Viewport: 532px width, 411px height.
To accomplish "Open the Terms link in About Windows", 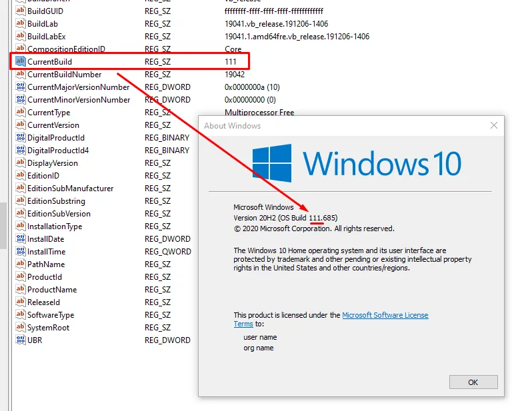I will pos(243,324).
